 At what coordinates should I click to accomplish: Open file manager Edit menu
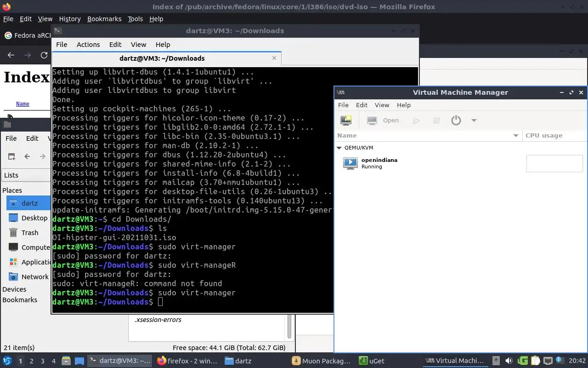[x=32, y=138]
